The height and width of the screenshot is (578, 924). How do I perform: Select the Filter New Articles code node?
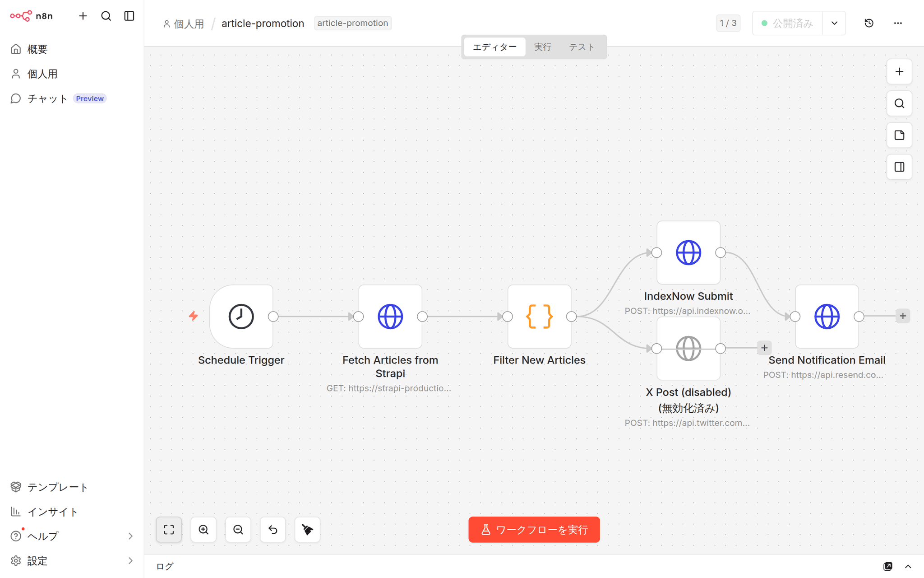539,316
